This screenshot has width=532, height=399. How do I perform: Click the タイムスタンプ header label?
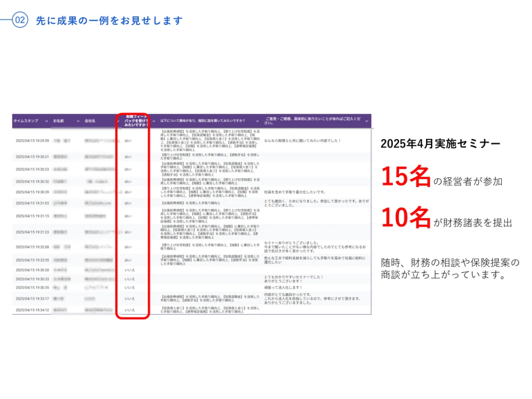click(26, 121)
